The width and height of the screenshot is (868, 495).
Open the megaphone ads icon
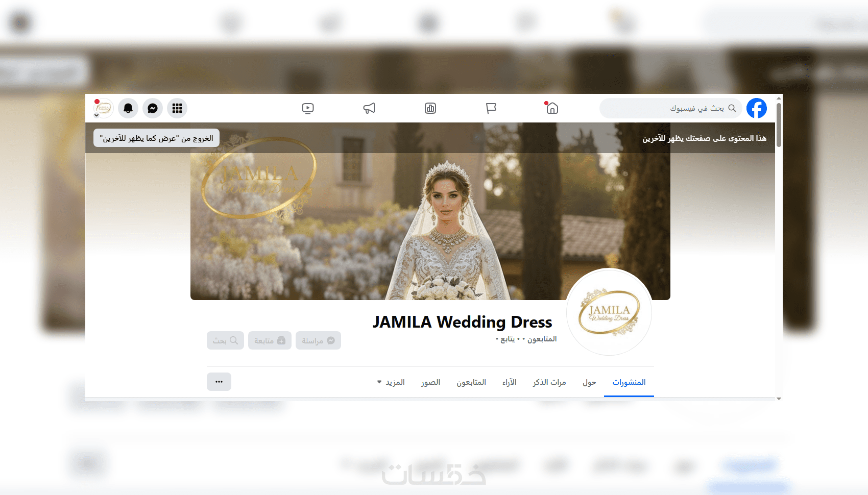click(x=369, y=108)
